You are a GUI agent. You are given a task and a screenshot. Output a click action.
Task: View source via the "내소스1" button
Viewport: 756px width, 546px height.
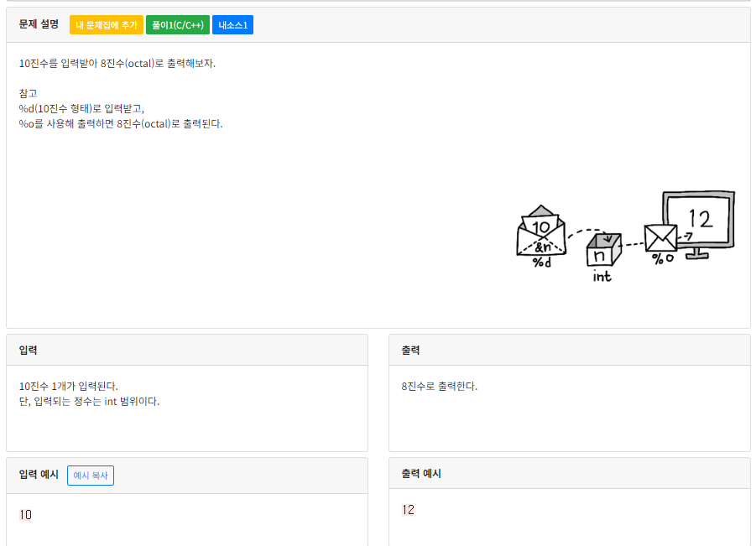click(232, 25)
